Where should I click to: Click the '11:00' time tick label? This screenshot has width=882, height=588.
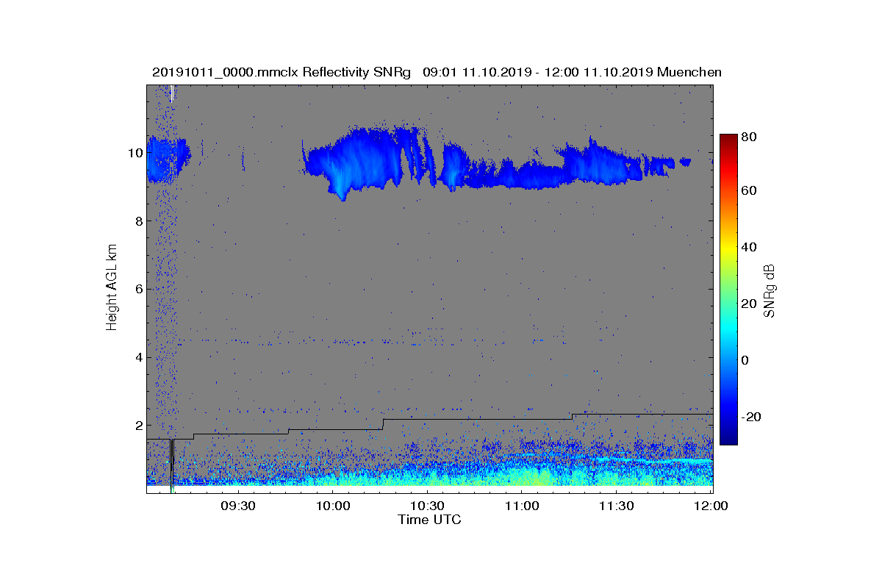tap(522, 506)
